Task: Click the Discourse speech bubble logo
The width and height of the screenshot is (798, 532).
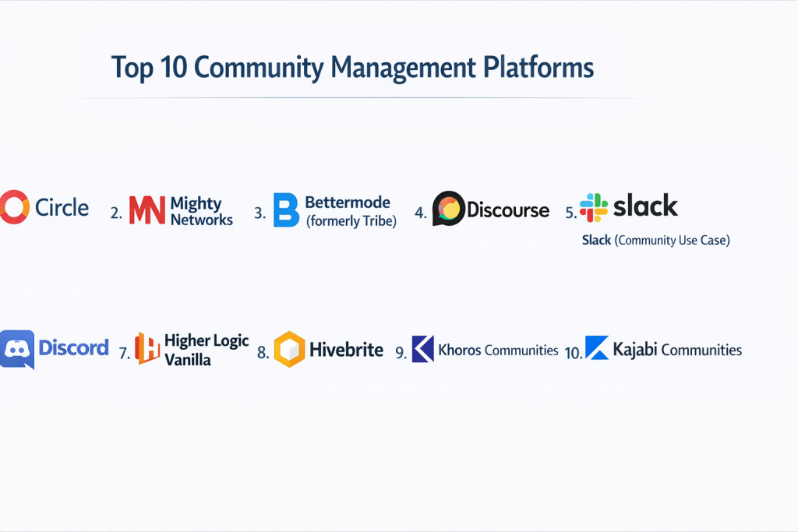Action: pos(448,209)
